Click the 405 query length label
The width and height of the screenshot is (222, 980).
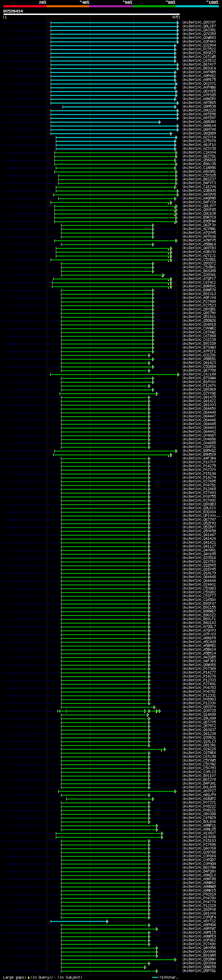tap(175, 17)
